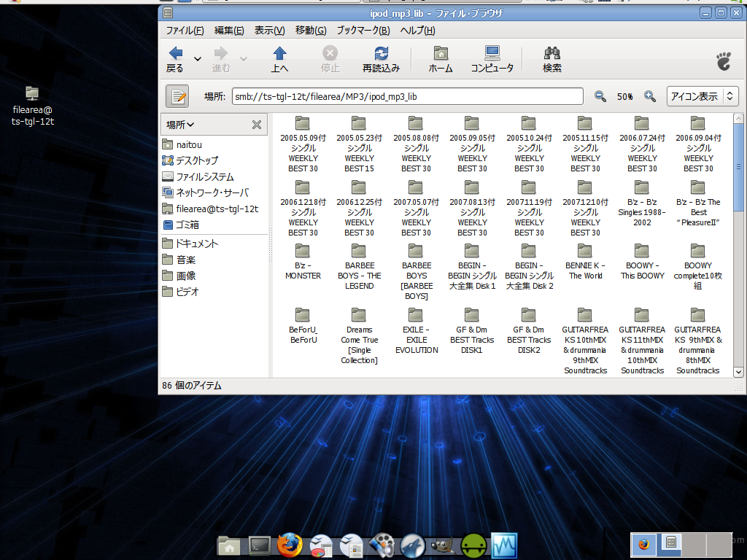Image resolution: width=747 pixels, height=560 pixels.
Task: Select the 2007.05.07付 シングル WEEKLY BEST 30 folder
Action: point(416,209)
